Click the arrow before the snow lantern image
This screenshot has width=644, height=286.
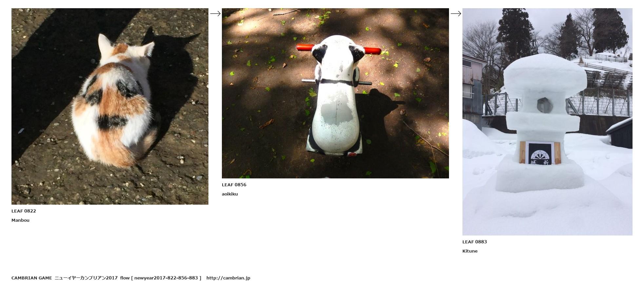click(x=456, y=13)
